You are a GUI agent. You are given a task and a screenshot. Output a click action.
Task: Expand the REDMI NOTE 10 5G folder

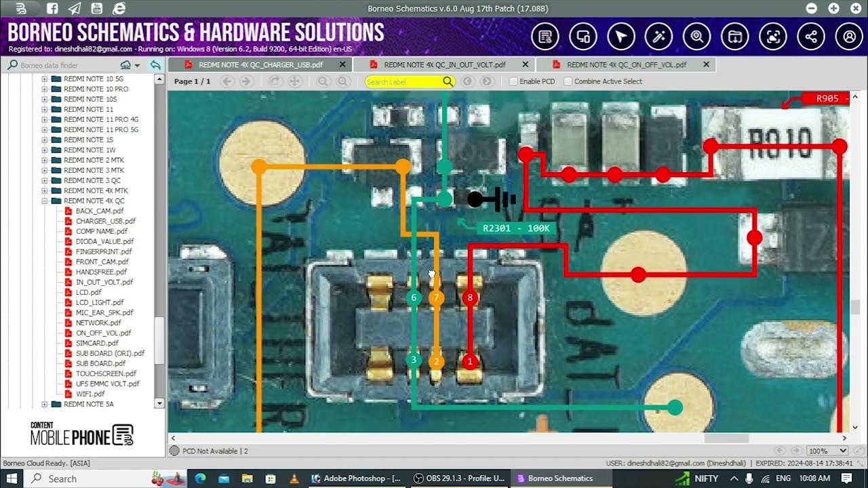(x=45, y=79)
